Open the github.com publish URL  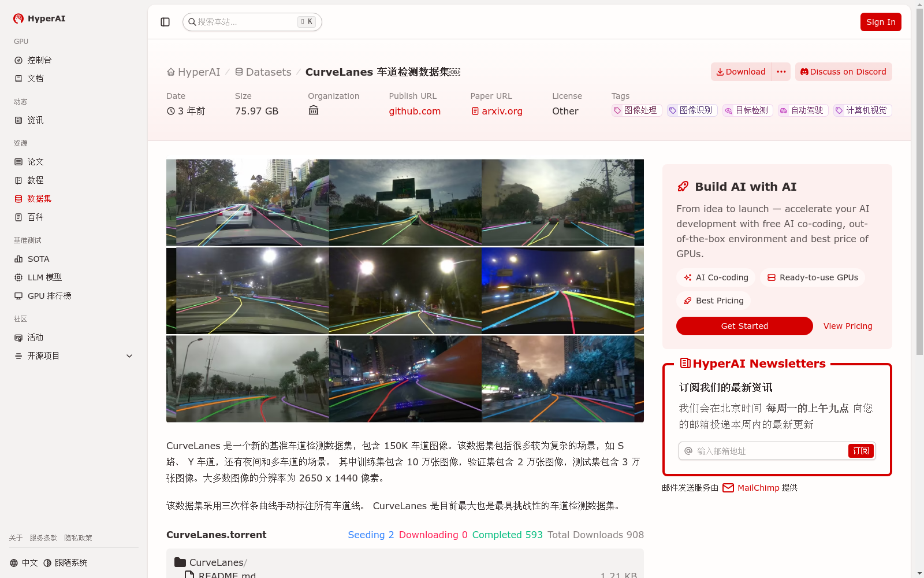click(415, 111)
